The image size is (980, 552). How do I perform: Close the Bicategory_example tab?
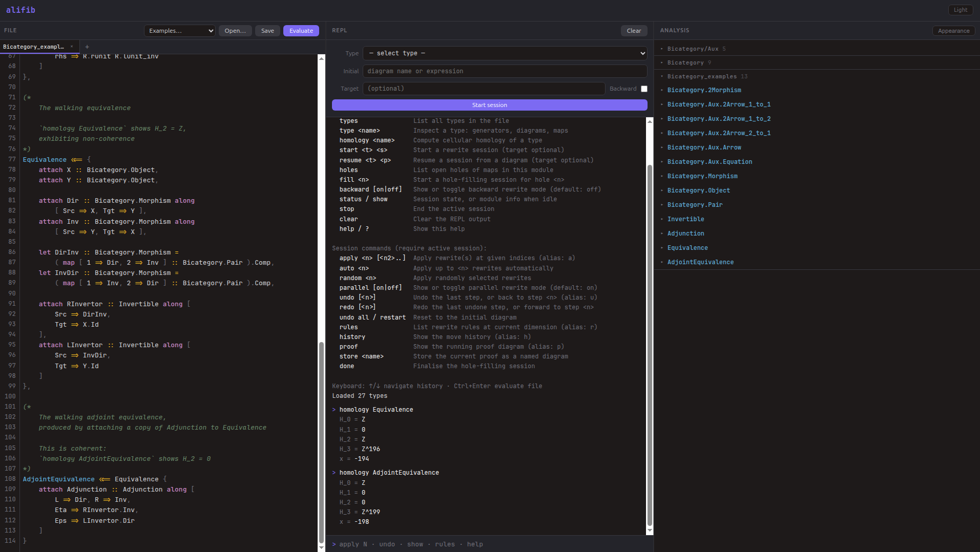pos(72,47)
